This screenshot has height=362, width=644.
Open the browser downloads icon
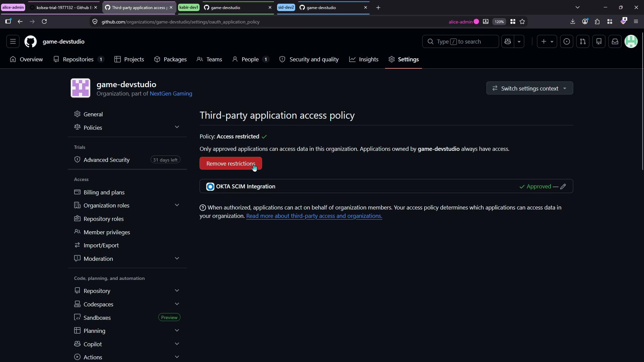click(x=573, y=22)
